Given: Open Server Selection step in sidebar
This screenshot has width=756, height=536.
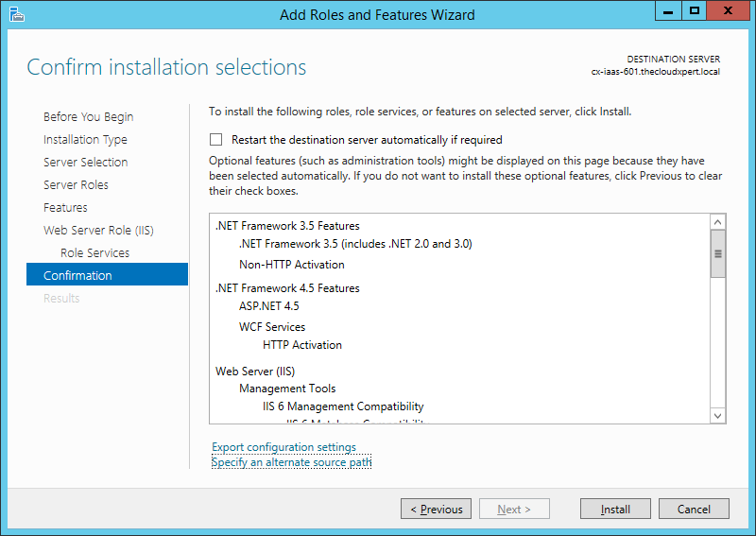Looking at the screenshot, I should [x=85, y=163].
